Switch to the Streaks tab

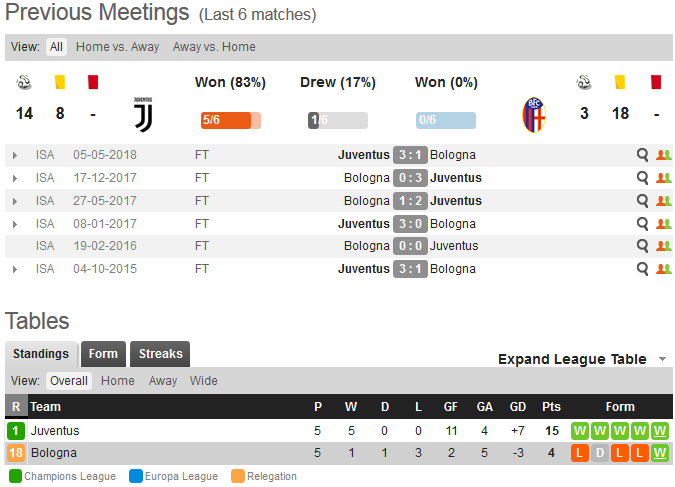pyautogui.click(x=160, y=354)
